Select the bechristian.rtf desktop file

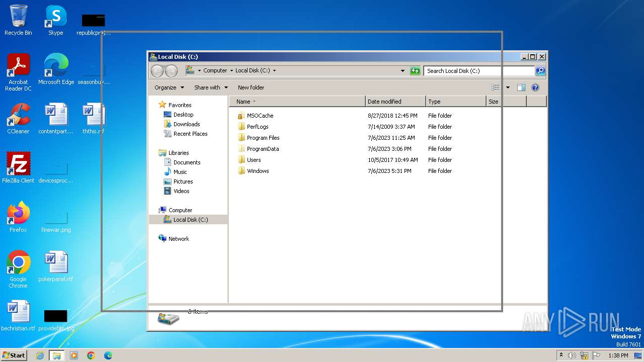pyautogui.click(x=18, y=316)
